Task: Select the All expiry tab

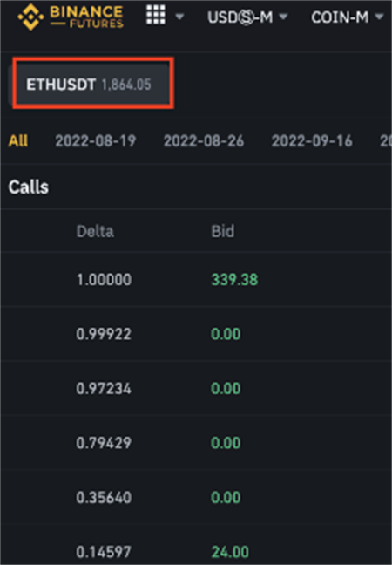Action: pyautogui.click(x=18, y=140)
